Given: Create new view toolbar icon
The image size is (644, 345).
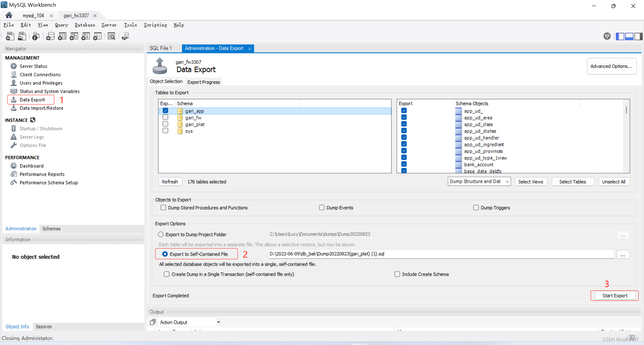Looking at the screenshot, I should [74, 36].
